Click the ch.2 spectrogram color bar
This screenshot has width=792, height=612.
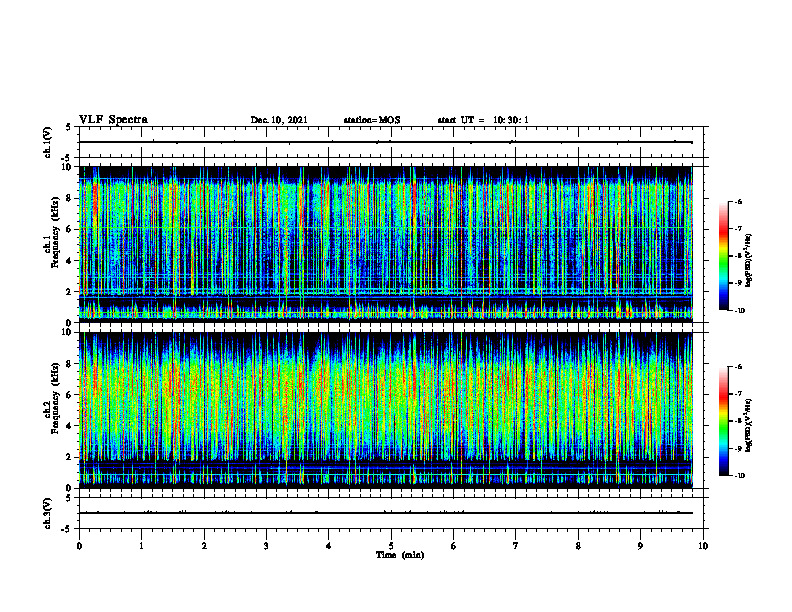(723, 421)
